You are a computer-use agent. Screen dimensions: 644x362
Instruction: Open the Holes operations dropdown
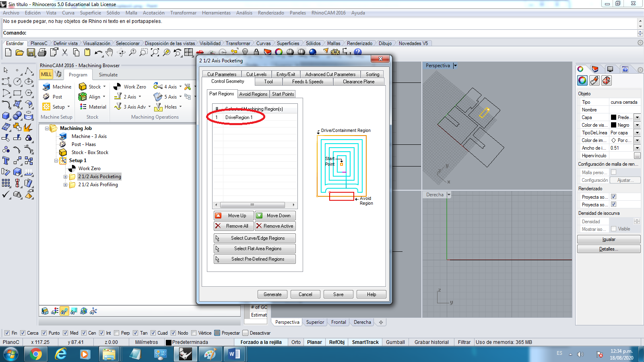tap(180, 107)
